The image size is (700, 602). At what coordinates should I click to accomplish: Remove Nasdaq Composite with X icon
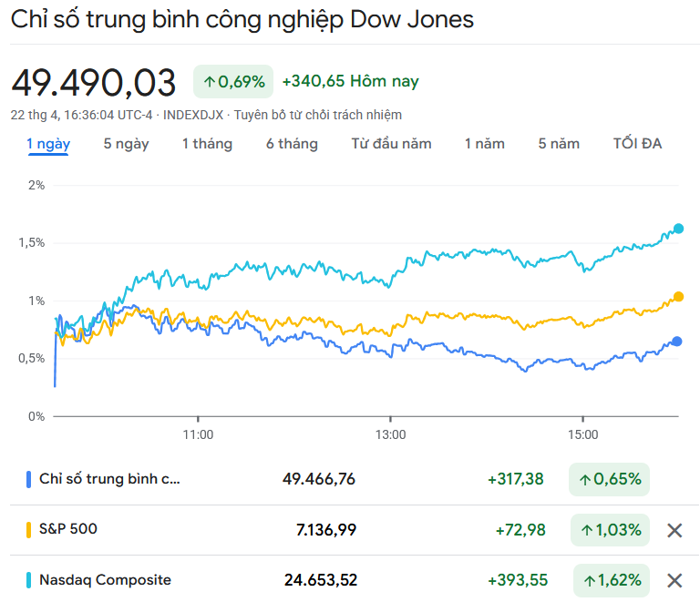click(x=674, y=580)
